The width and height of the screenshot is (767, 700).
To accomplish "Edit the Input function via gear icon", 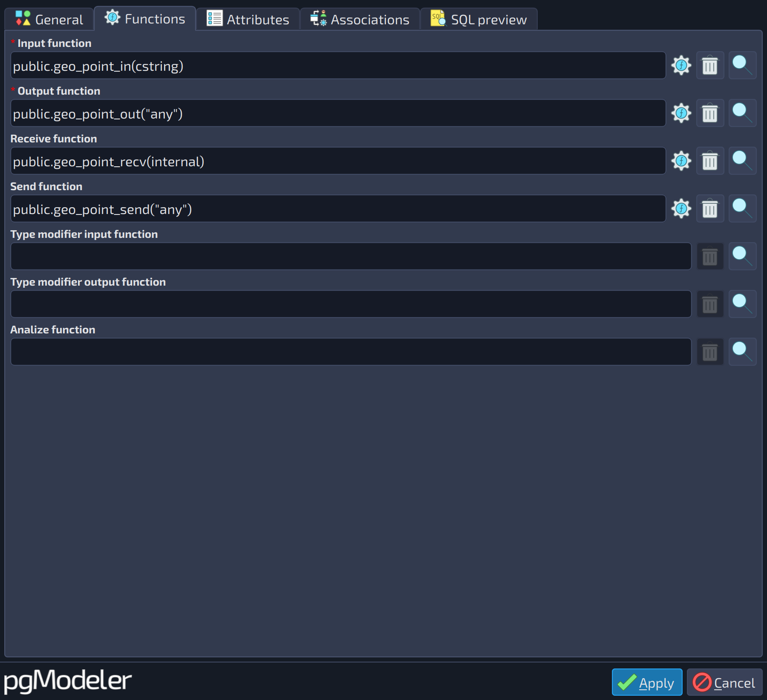I will coord(681,66).
